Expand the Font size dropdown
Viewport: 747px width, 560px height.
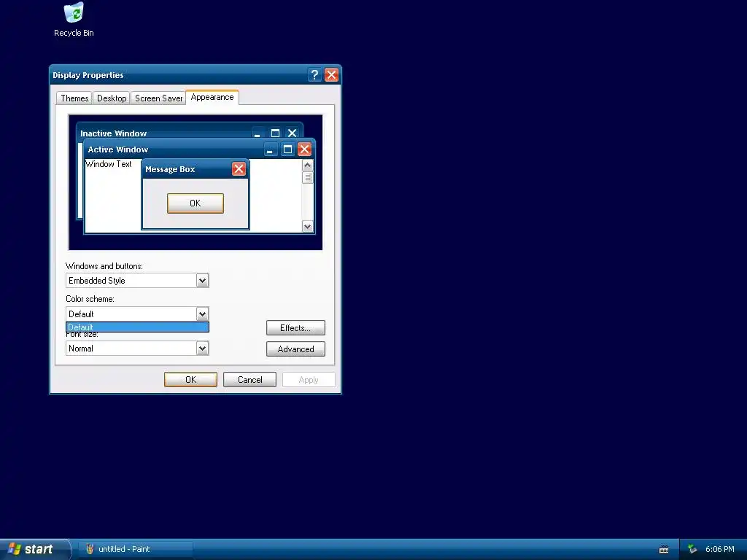pos(202,348)
